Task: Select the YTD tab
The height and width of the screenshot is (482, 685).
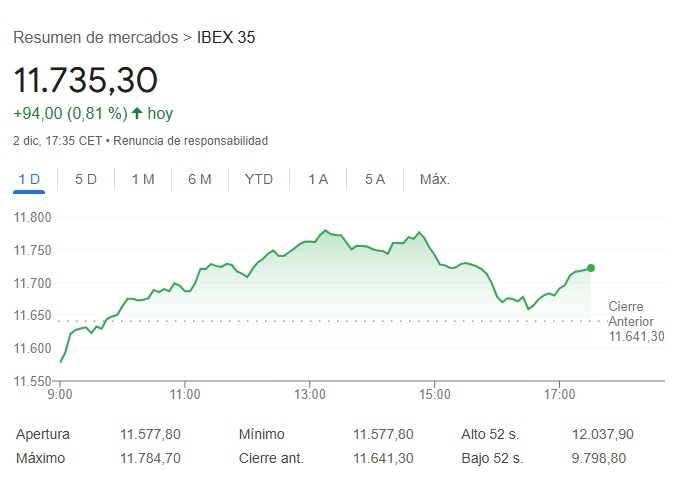Action: click(259, 179)
